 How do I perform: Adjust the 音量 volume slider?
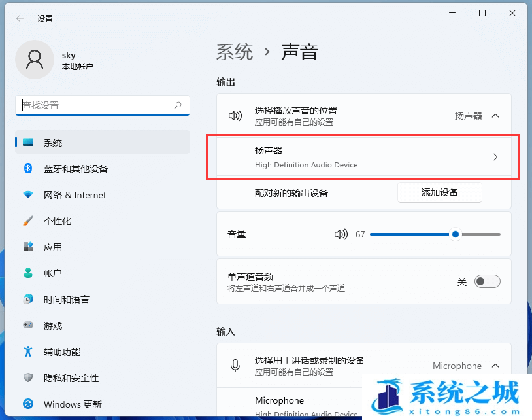click(456, 234)
